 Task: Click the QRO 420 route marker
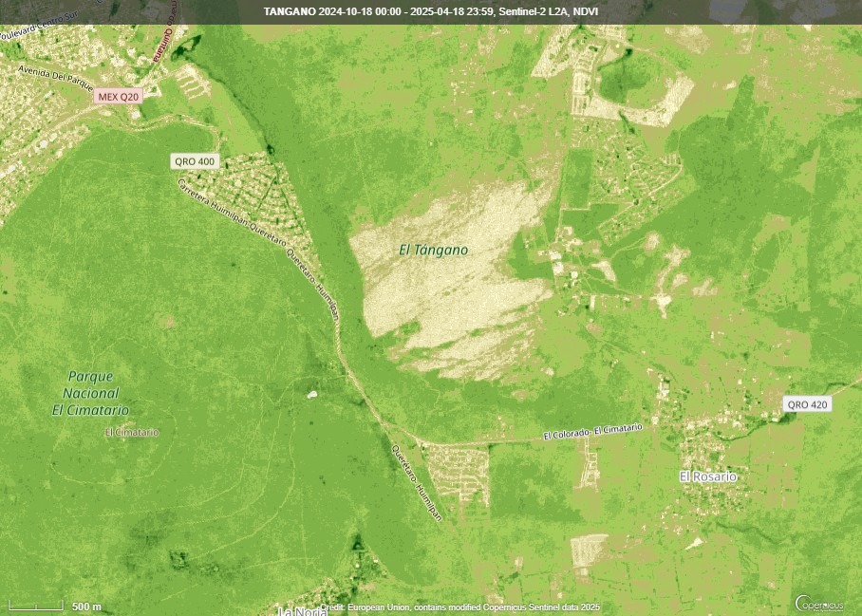[805, 405]
